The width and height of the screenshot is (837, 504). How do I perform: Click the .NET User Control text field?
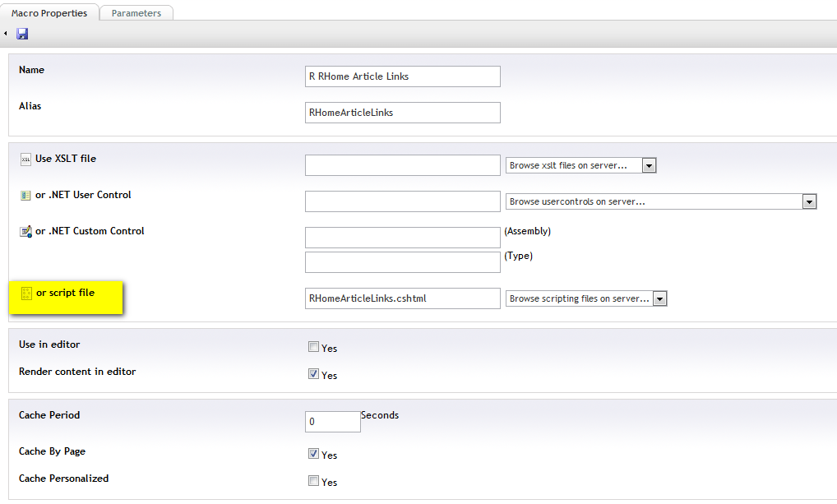[403, 201]
